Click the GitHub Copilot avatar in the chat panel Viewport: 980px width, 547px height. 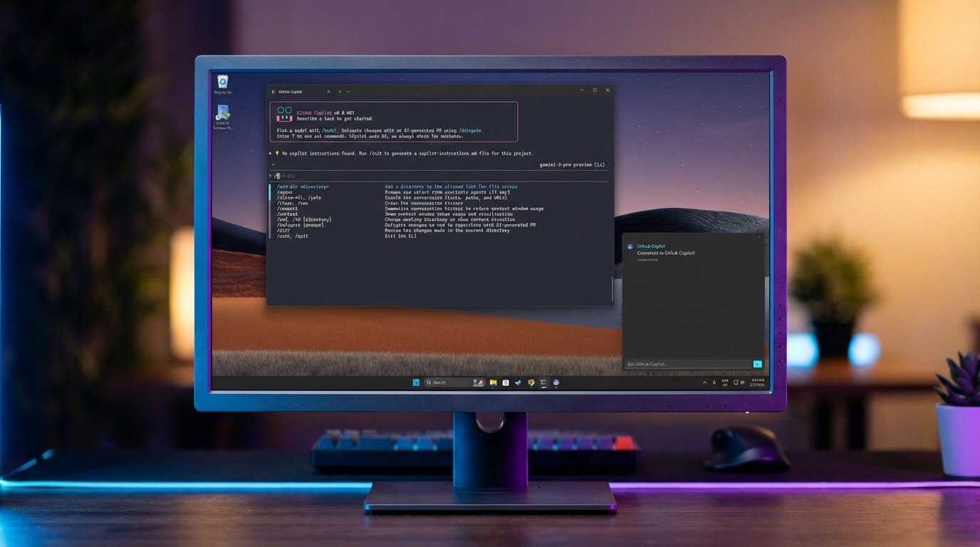click(630, 246)
